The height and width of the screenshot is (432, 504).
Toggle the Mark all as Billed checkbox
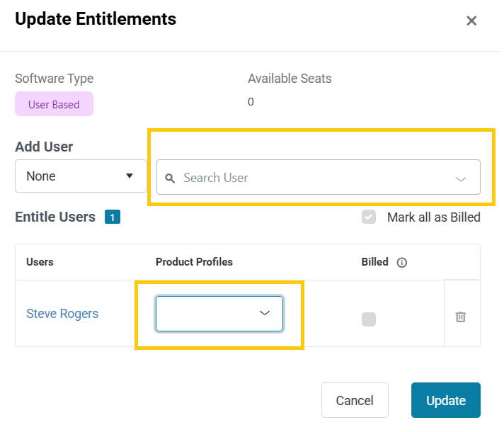coord(369,217)
